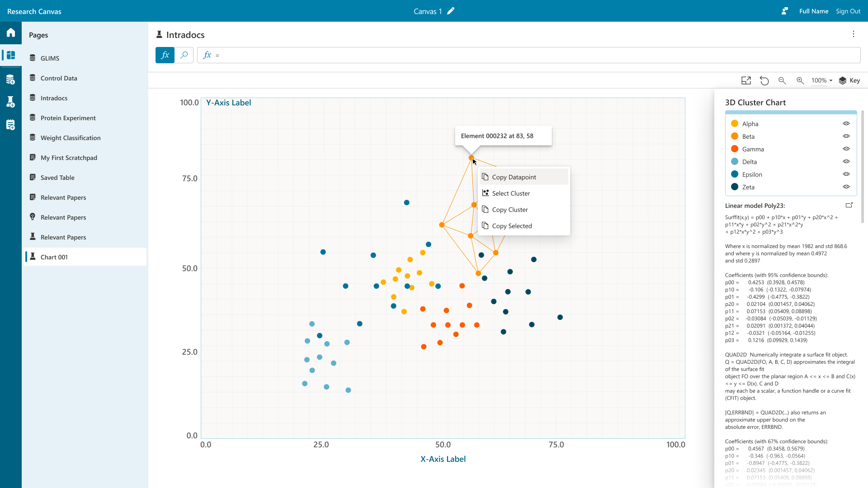The width and height of the screenshot is (868, 488).
Task: Hide the Alpha cluster via eye icon
Action: 846,123
